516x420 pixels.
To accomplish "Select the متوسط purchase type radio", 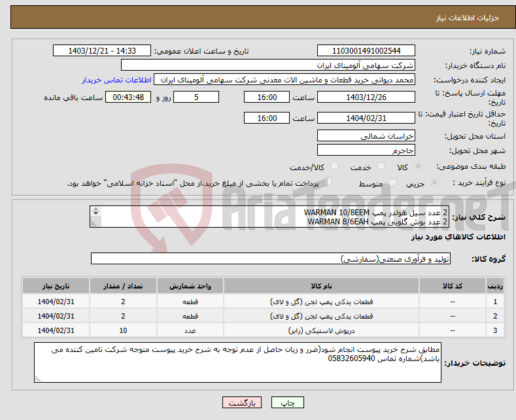I will 392,182.
